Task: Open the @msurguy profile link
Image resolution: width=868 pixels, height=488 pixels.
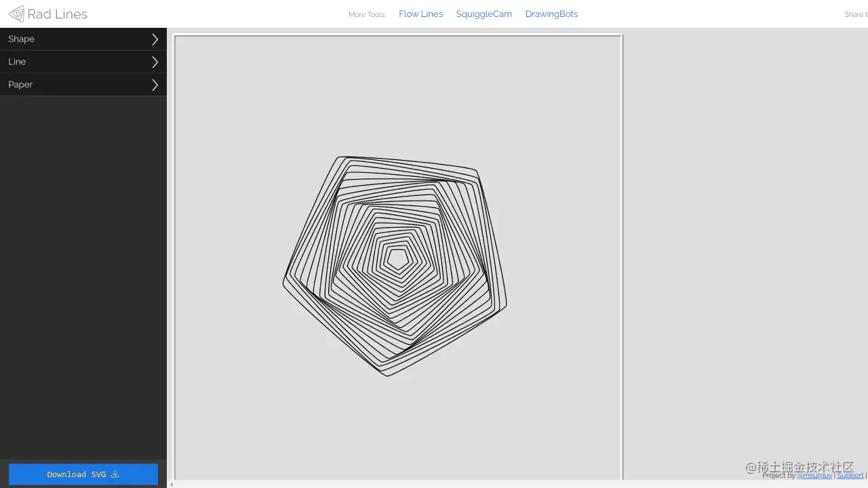Action: click(x=814, y=476)
